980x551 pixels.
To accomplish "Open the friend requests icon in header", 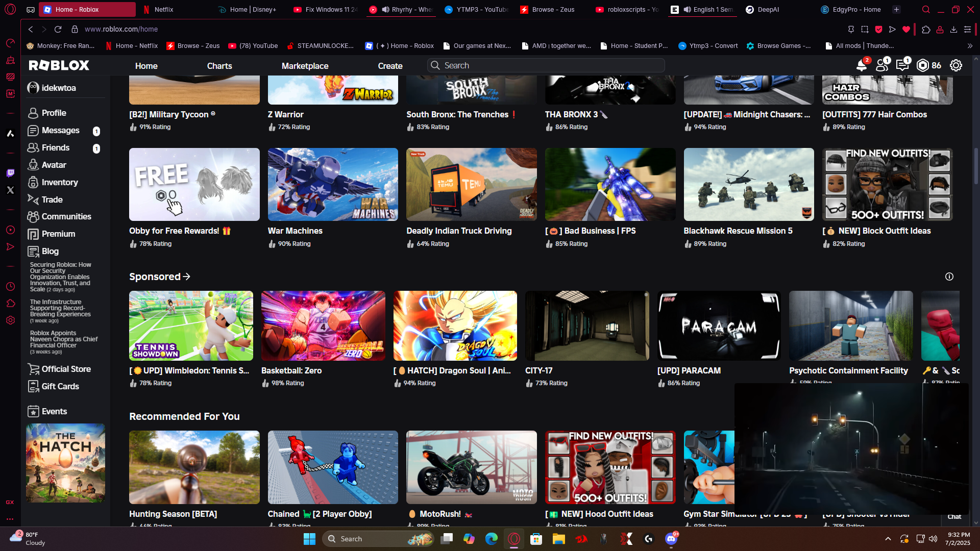I will [x=881, y=65].
